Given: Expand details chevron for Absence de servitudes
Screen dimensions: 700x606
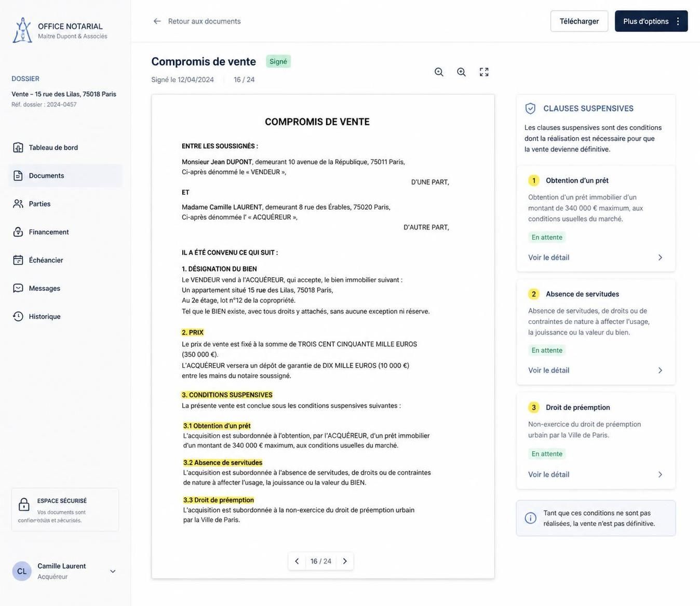Looking at the screenshot, I should click(660, 370).
